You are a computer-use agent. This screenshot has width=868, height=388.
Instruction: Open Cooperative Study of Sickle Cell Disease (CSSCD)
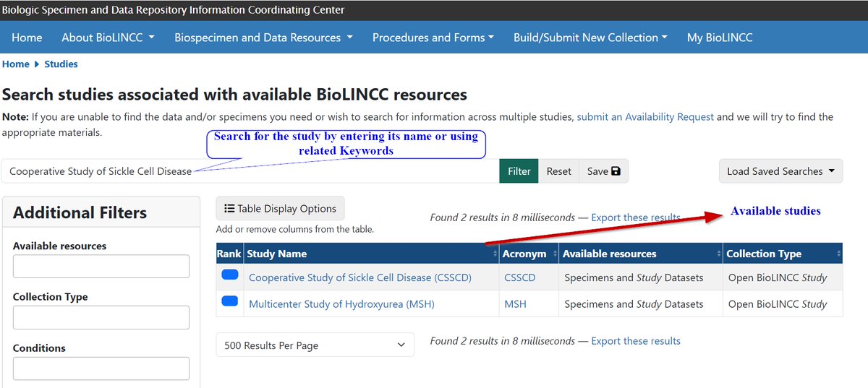click(x=359, y=277)
